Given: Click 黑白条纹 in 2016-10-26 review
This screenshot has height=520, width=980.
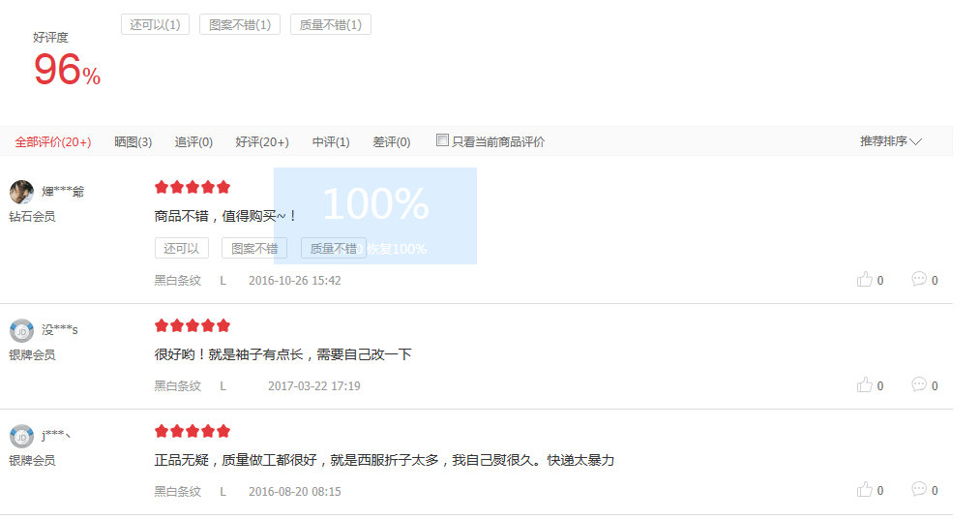Looking at the screenshot, I should 178,281.
